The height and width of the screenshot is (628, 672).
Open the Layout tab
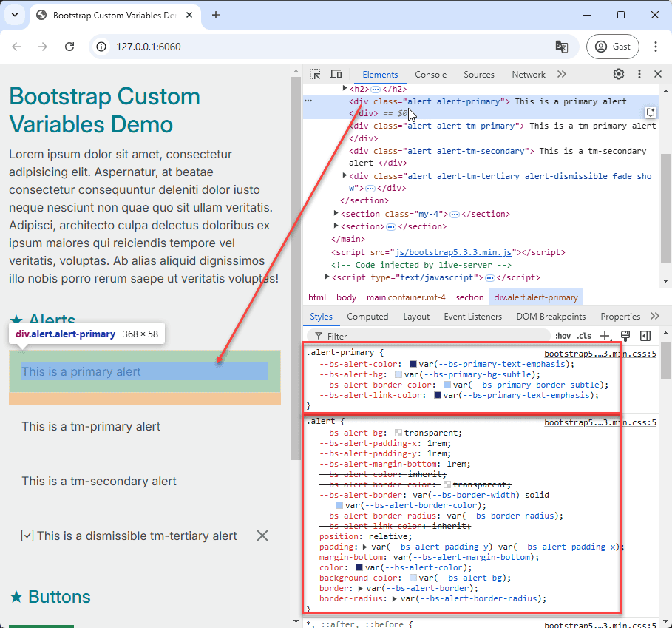tap(416, 317)
